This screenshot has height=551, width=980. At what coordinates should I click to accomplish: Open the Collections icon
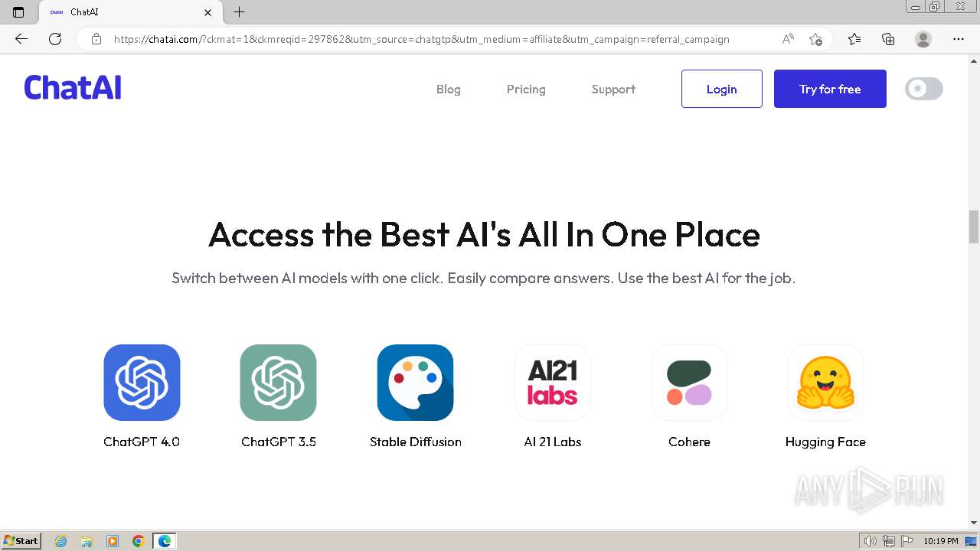[888, 39]
